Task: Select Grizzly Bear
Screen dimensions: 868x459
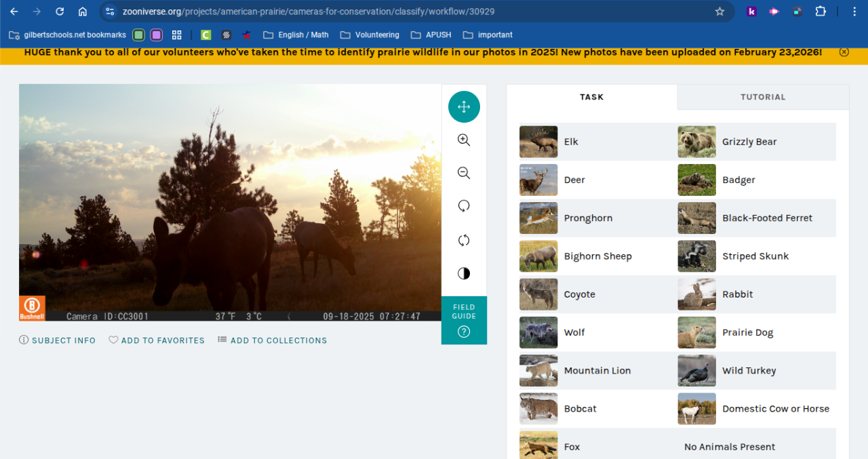Action: pyautogui.click(x=757, y=142)
